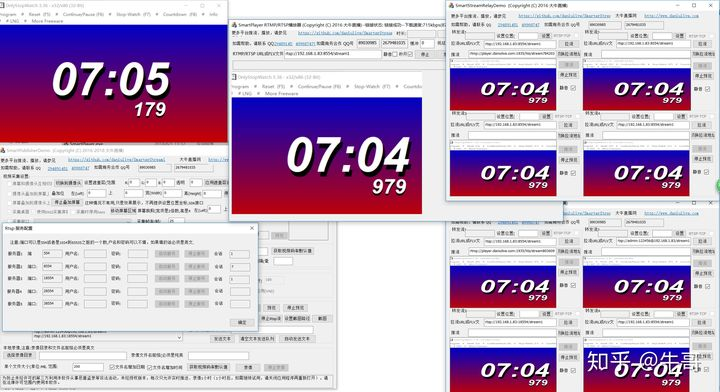Click 停止预览 for first stream in upper relay window
Viewport: 720px width, 392px height.
pos(568,75)
